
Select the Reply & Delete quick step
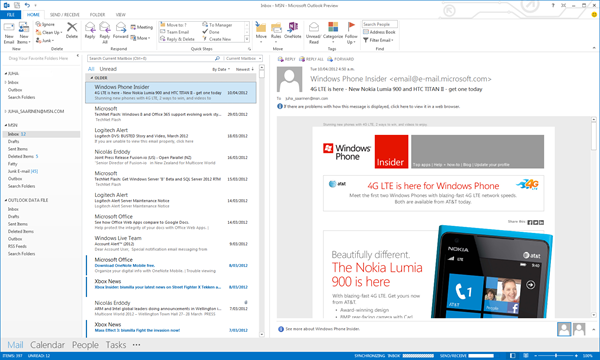pos(177,39)
